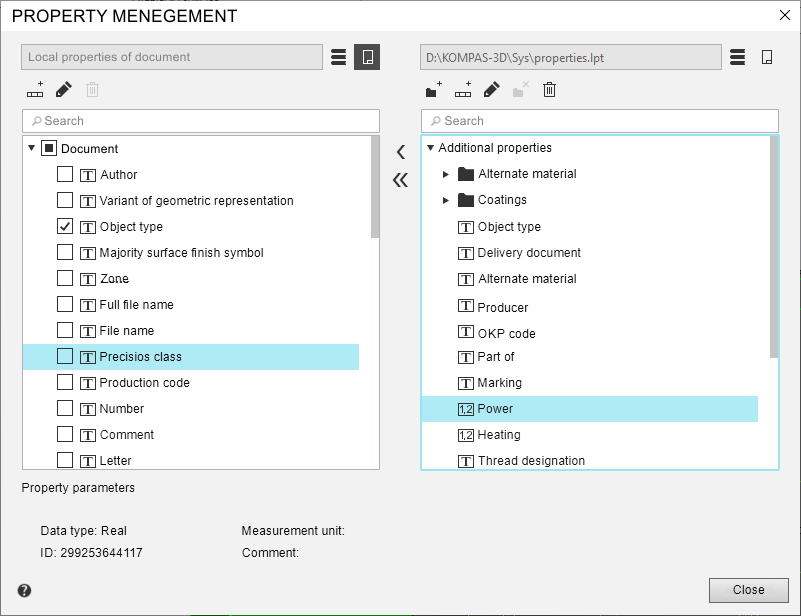Click the trash delete icon in library toolbar
Viewport: 801px width, 616px height.
click(549, 90)
